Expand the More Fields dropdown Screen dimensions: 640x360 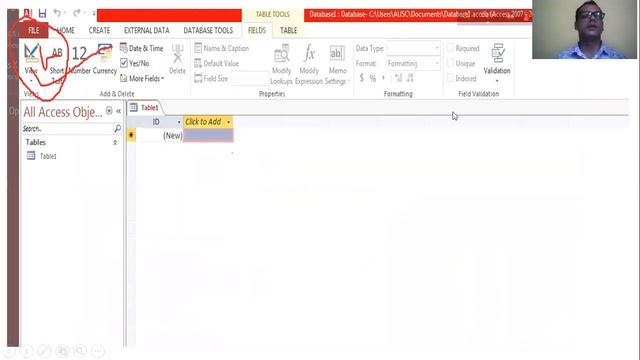[142, 78]
